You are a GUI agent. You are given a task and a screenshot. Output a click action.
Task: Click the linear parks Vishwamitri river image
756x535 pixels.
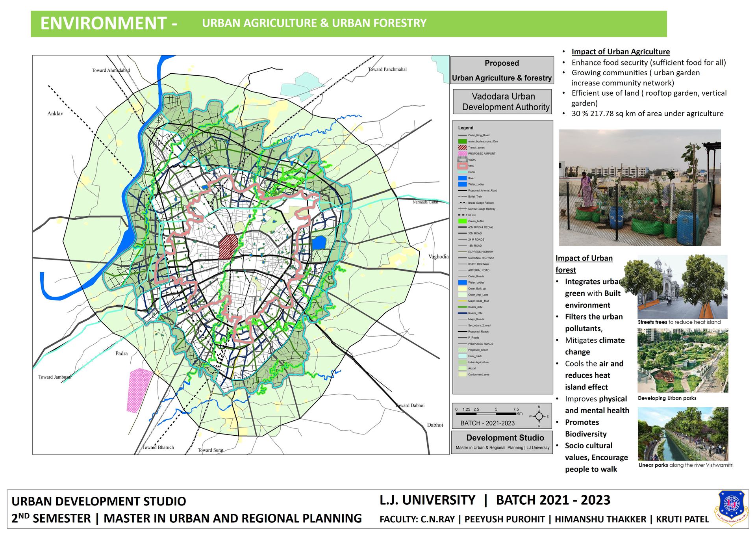[682, 434]
